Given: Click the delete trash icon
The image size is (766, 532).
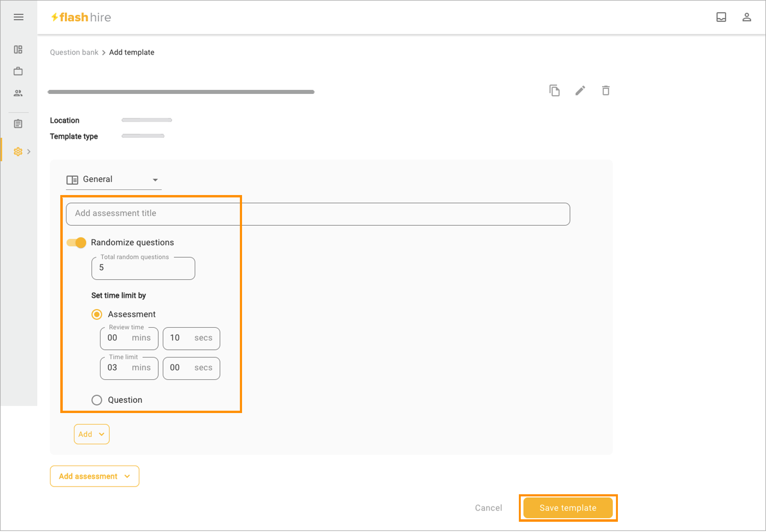Looking at the screenshot, I should pos(606,91).
